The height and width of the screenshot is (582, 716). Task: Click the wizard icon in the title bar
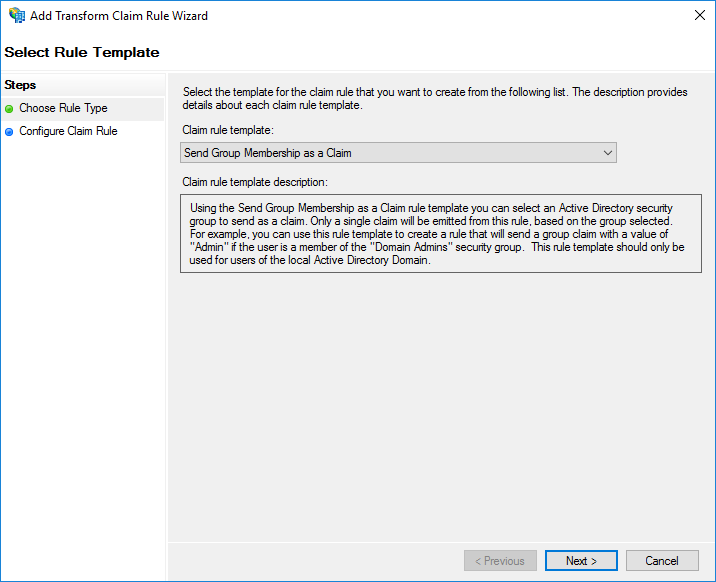[x=17, y=16]
